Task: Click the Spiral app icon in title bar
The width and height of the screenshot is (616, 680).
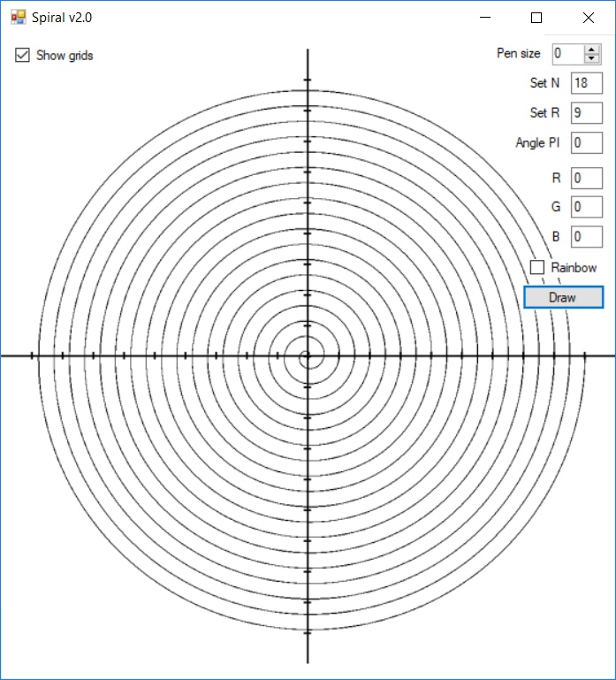Action: pyautogui.click(x=19, y=18)
